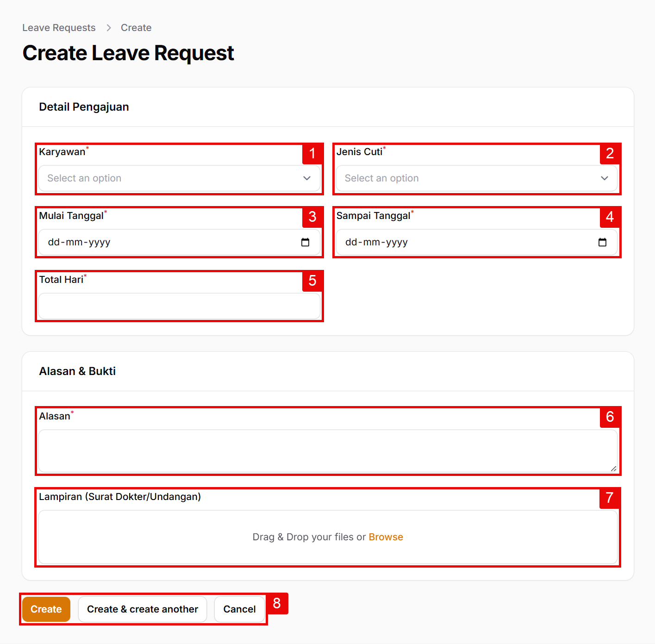Image resolution: width=655 pixels, height=644 pixels.
Task: Focus the Sampai Tanggal date field
Action: [463, 242]
